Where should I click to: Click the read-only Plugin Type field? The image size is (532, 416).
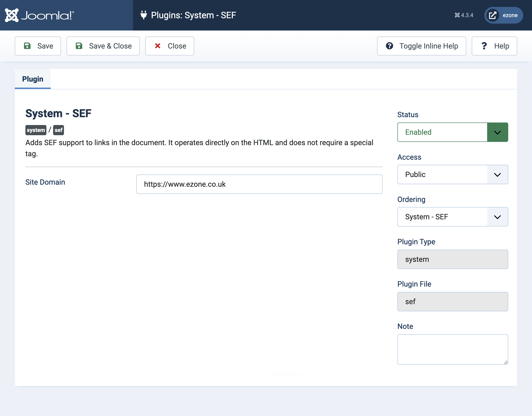click(452, 259)
